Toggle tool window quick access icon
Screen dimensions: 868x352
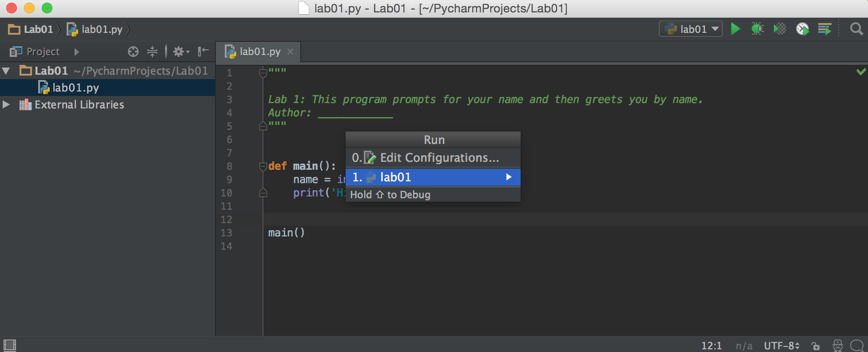[9, 345]
